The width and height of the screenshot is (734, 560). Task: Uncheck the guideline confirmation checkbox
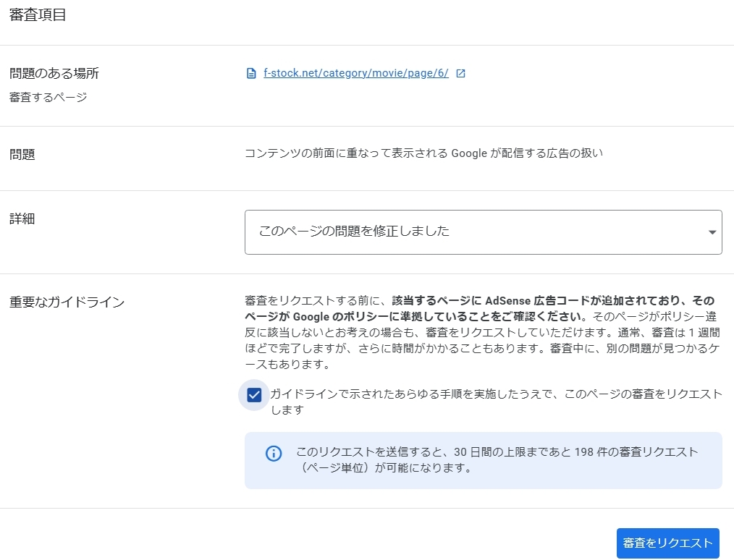(x=254, y=394)
